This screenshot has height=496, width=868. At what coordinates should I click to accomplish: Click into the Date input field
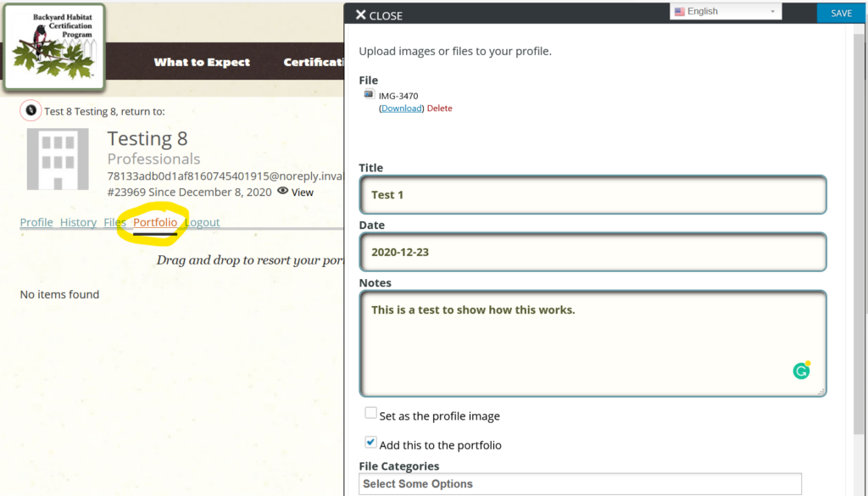click(x=593, y=252)
